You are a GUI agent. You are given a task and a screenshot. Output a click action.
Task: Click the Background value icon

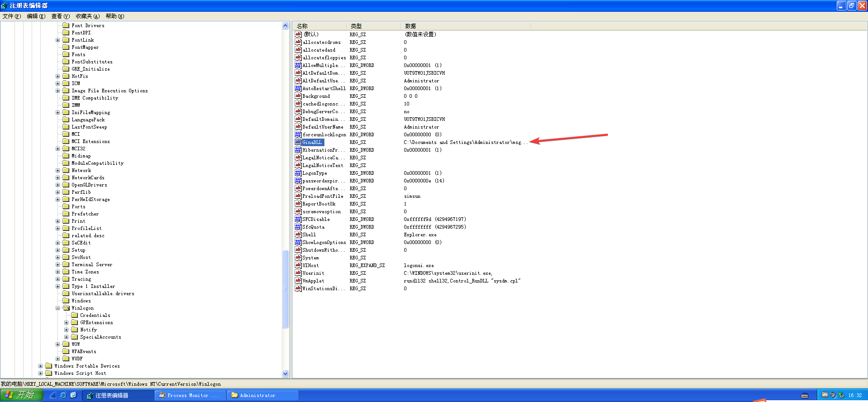298,96
